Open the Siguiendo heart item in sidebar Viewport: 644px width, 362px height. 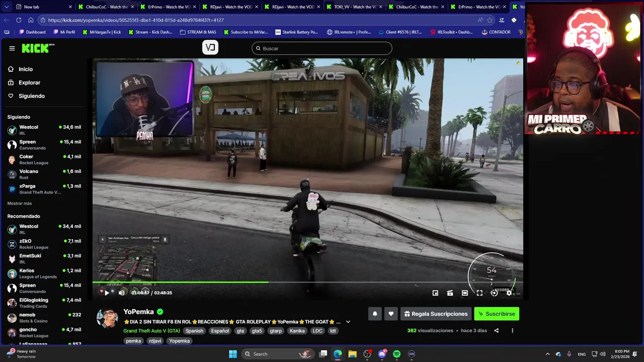(x=31, y=96)
